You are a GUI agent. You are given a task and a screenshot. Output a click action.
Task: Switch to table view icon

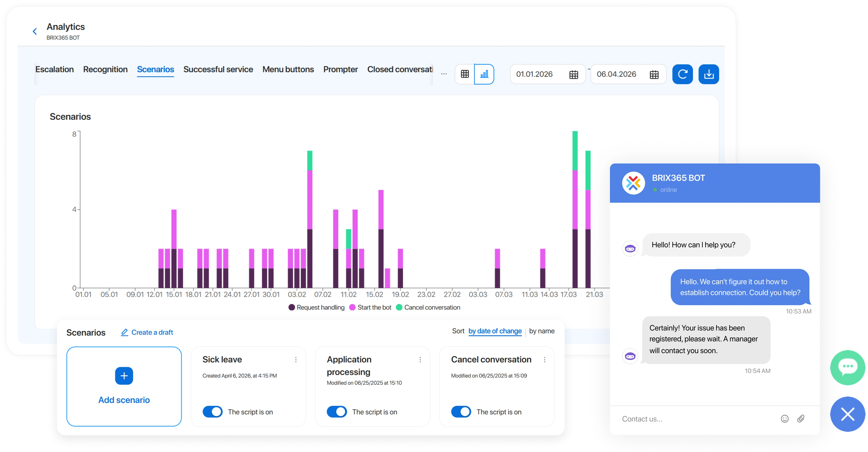(x=465, y=74)
